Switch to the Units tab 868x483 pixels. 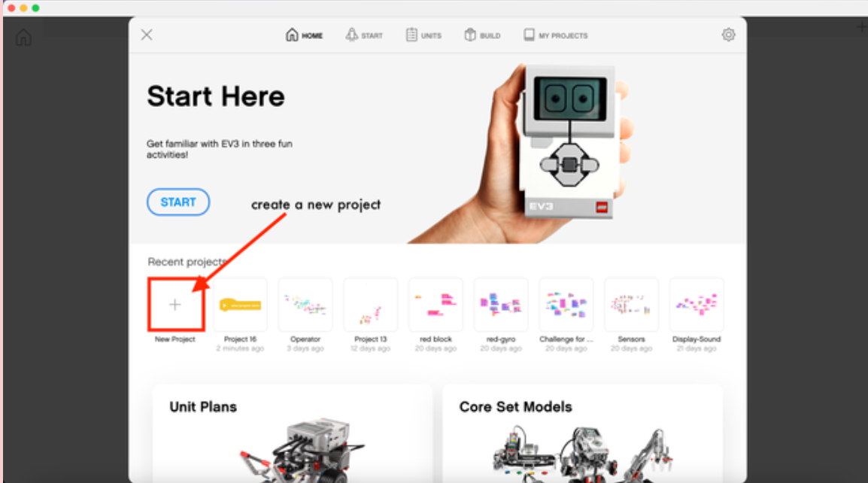tap(423, 35)
